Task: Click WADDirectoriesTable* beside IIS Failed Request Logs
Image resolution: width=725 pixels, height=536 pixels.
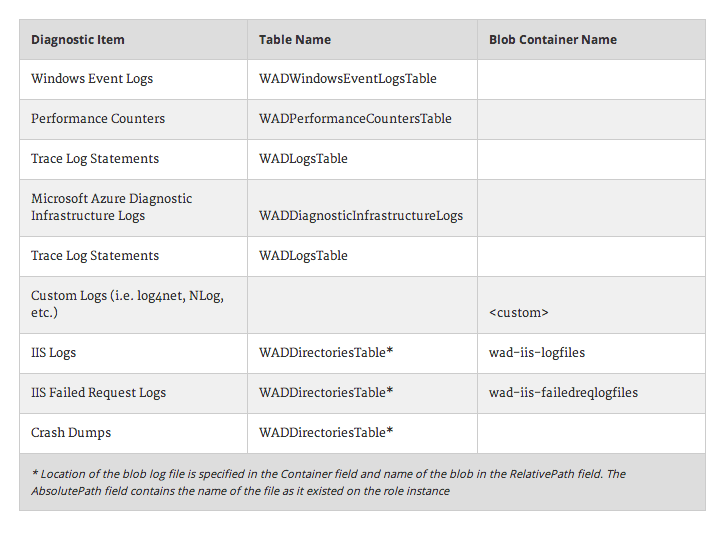Action: tap(326, 393)
